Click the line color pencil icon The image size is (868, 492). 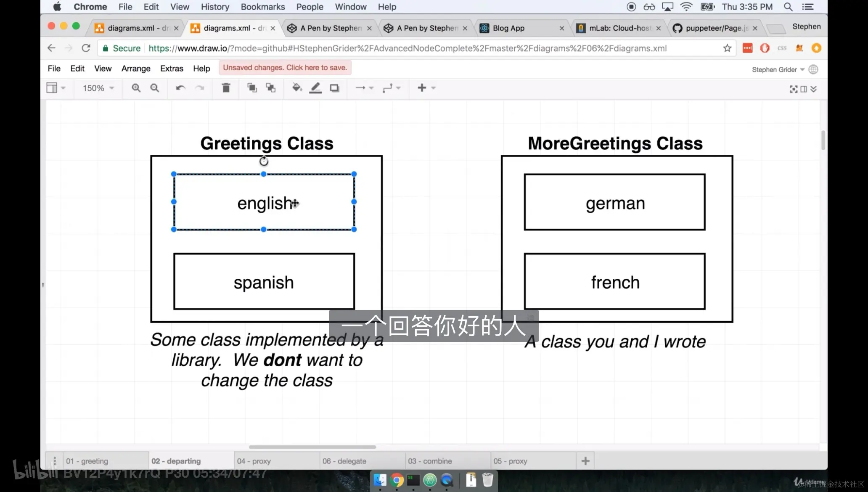(x=315, y=88)
